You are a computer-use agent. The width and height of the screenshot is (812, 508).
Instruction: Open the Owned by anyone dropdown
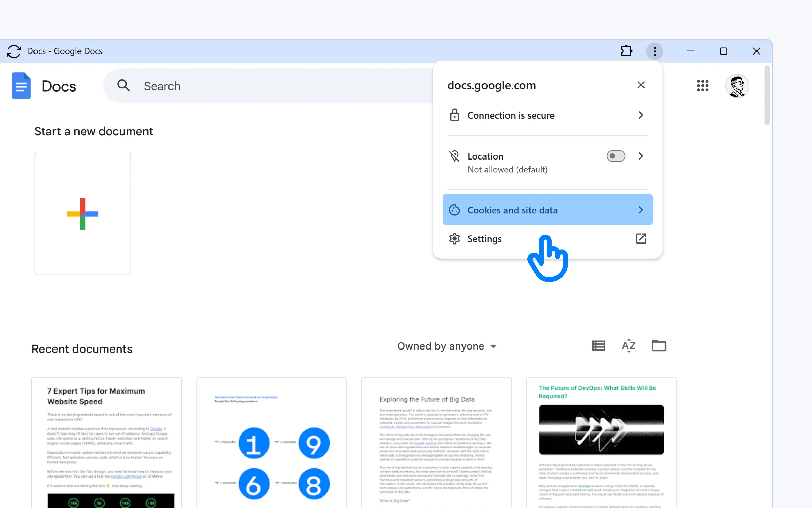[447, 346]
